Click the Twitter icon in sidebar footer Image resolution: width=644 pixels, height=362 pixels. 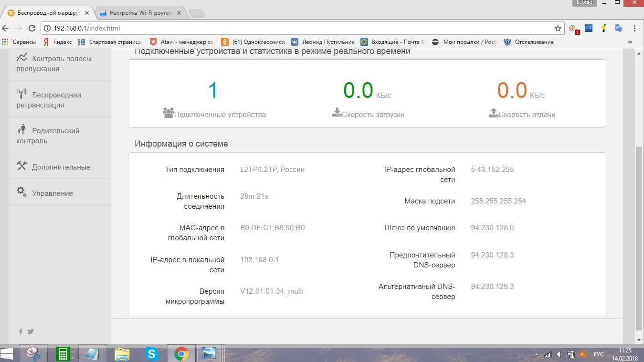pyautogui.click(x=31, y=331)
